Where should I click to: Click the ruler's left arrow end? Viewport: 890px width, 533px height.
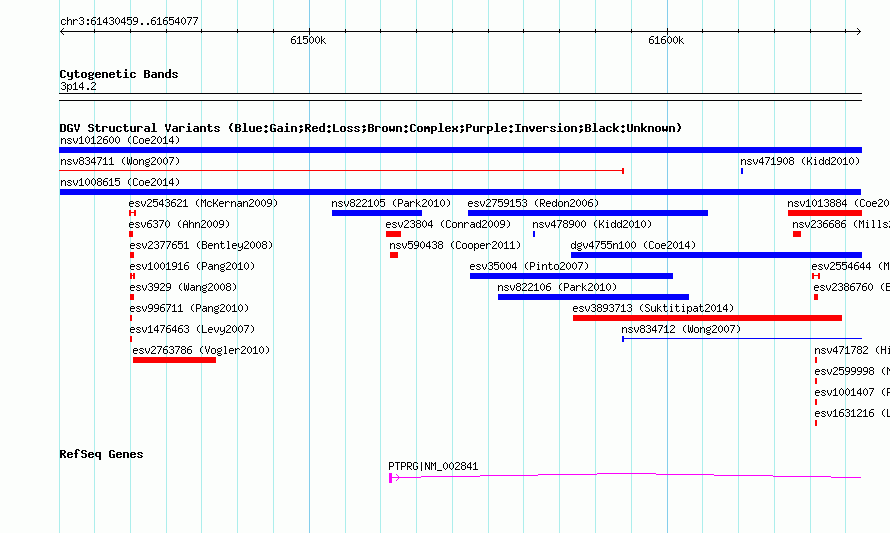62,32
